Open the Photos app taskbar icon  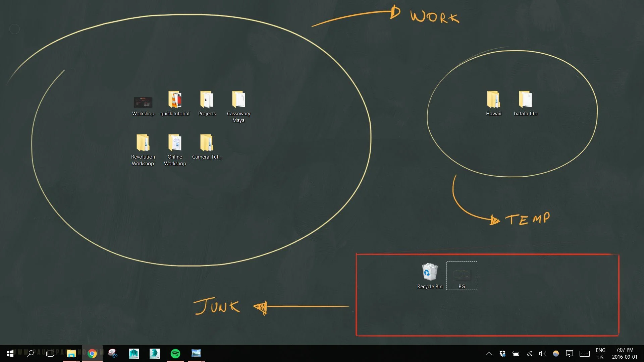click(196, 353)
